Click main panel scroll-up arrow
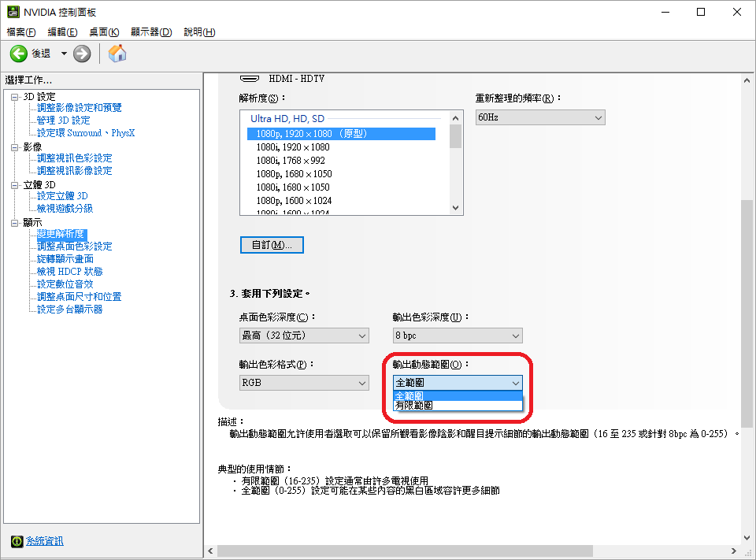Viewport: 756px width, 560px height. point(747,80)
